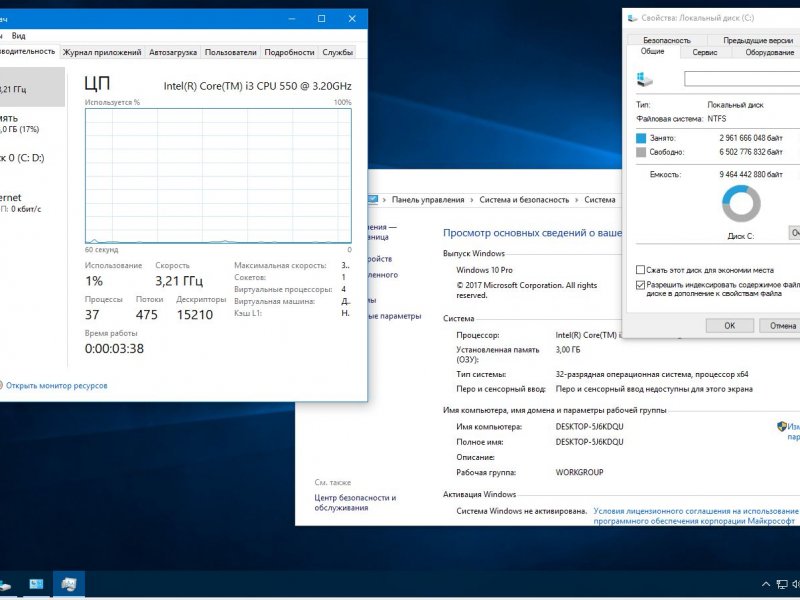Uncheck allow indexing file contents on this disk

[x=640, y=285]
